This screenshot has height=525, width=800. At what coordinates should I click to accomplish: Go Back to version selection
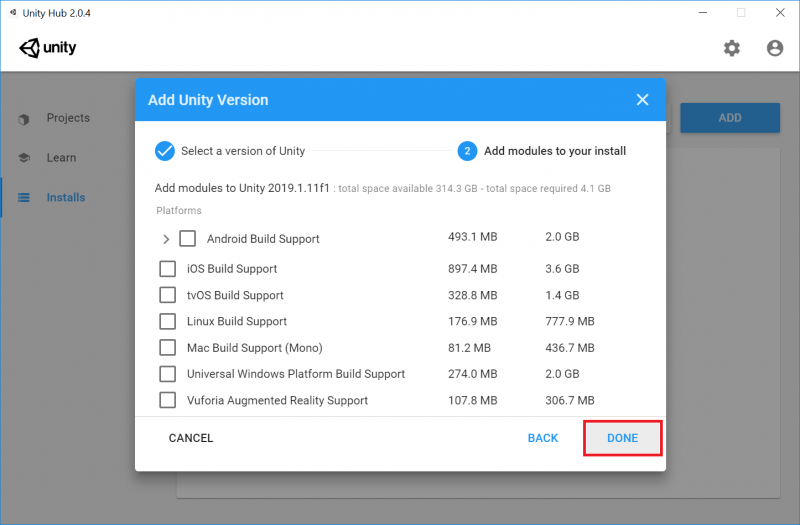click(543, 438)
